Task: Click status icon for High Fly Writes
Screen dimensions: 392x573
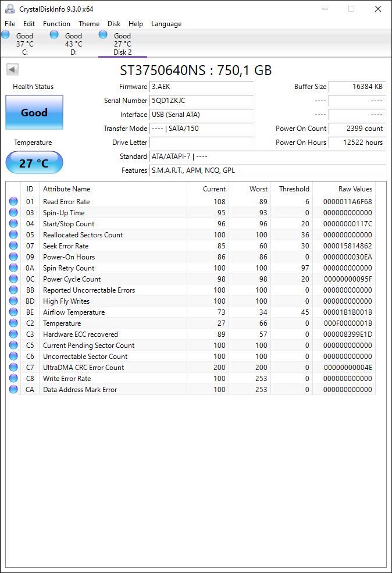Action: 13,301
